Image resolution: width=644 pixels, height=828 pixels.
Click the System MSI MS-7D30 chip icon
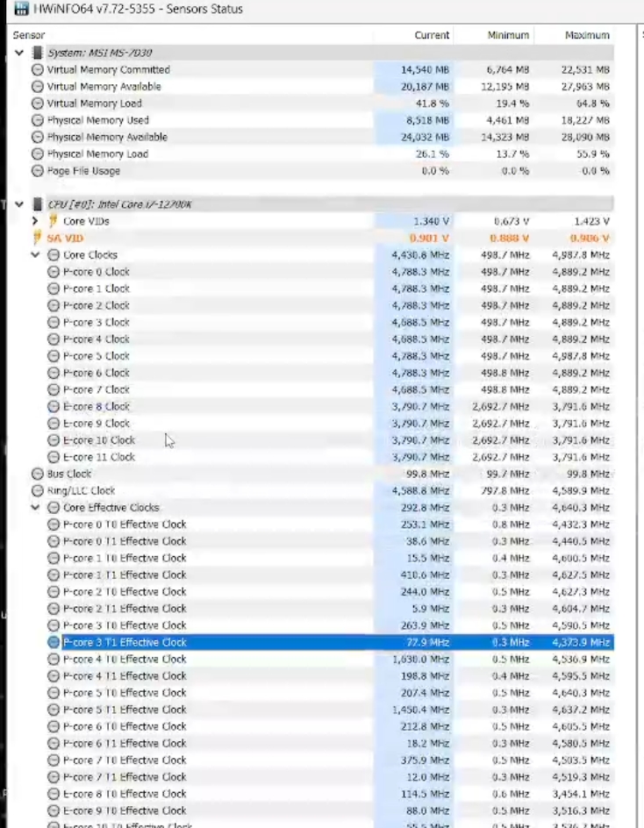(x=38, y=53)
